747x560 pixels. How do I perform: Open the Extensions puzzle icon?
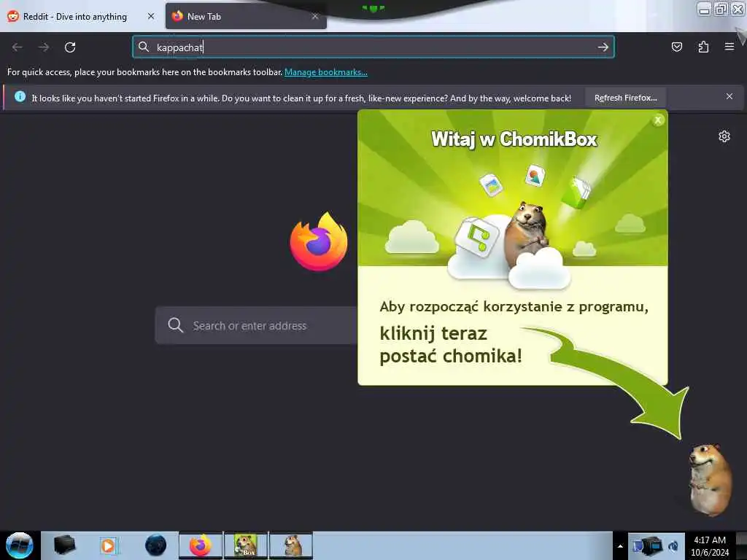pos(703,47)
